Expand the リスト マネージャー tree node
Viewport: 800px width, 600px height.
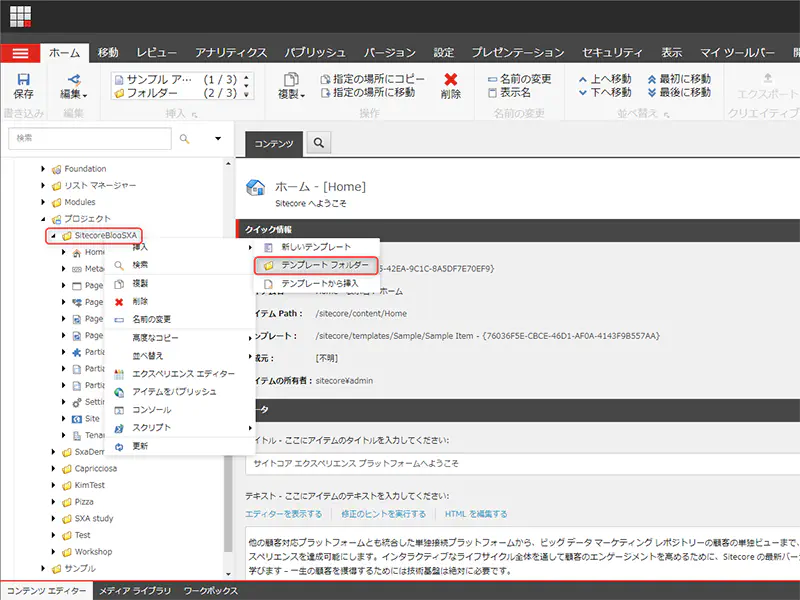pyautogui.click(x=43, y=185)
